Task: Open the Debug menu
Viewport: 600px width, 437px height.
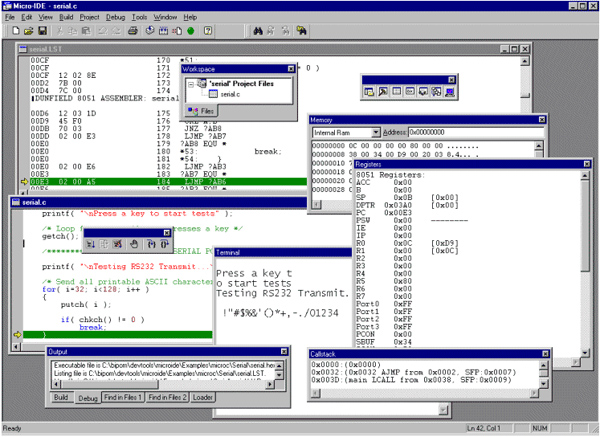Action: coord(116,18)
